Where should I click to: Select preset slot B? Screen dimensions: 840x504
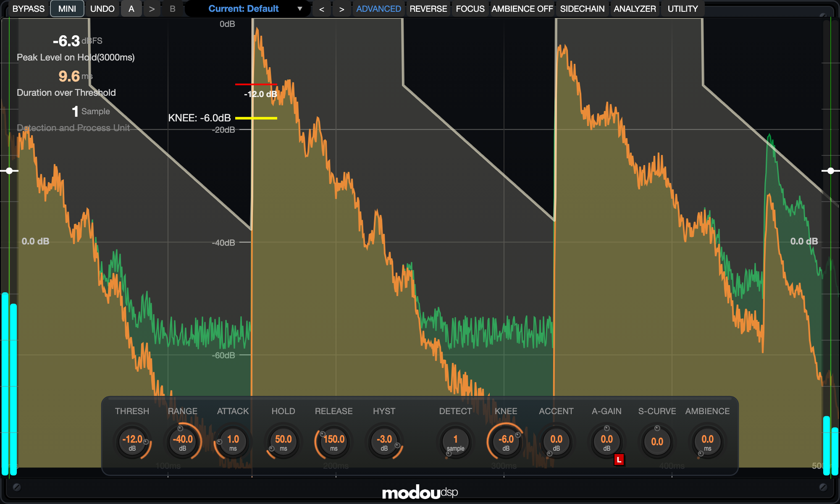(x=172, y=9)
